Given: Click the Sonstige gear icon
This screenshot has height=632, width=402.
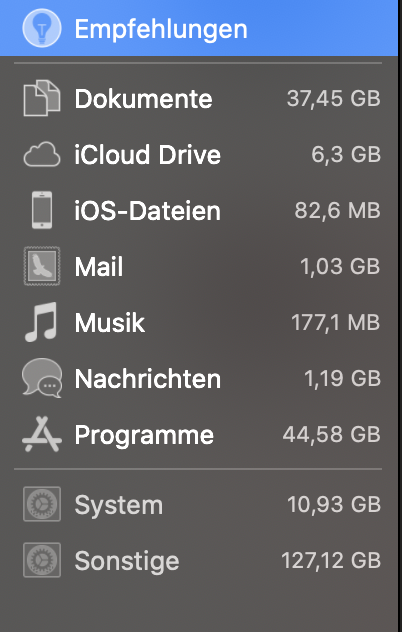Looking at the screenshot, I should pos(42,560).
